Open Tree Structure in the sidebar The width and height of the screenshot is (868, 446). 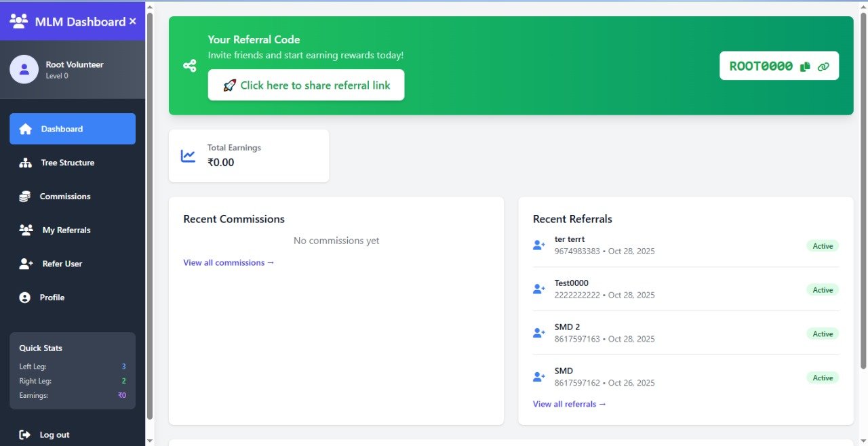tap(67, 163)
